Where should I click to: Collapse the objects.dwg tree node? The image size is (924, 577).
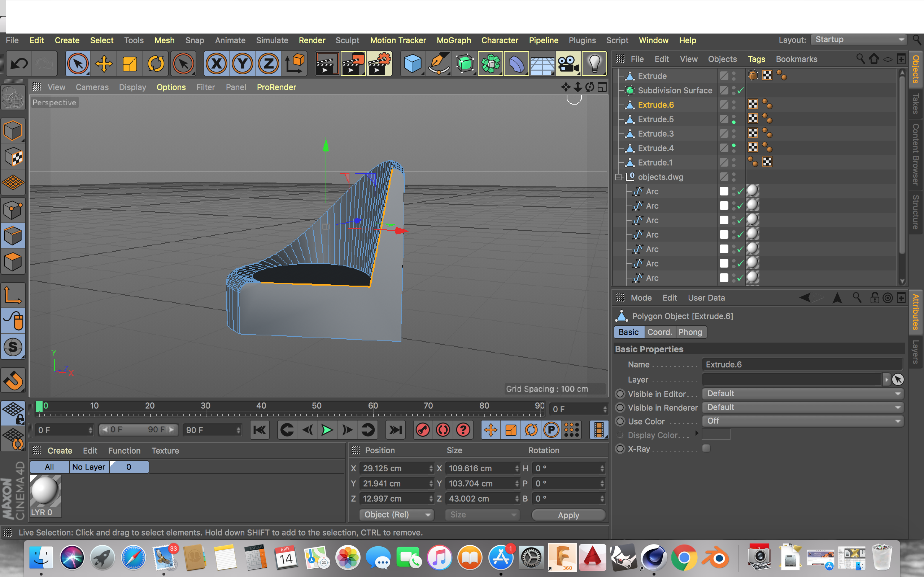click(x=619, y=177)
